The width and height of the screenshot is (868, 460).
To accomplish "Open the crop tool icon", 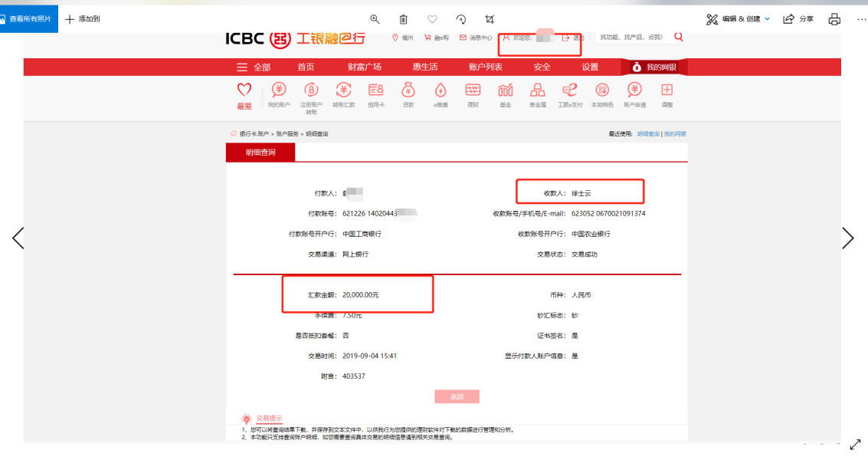I will [x=490, y=19].
